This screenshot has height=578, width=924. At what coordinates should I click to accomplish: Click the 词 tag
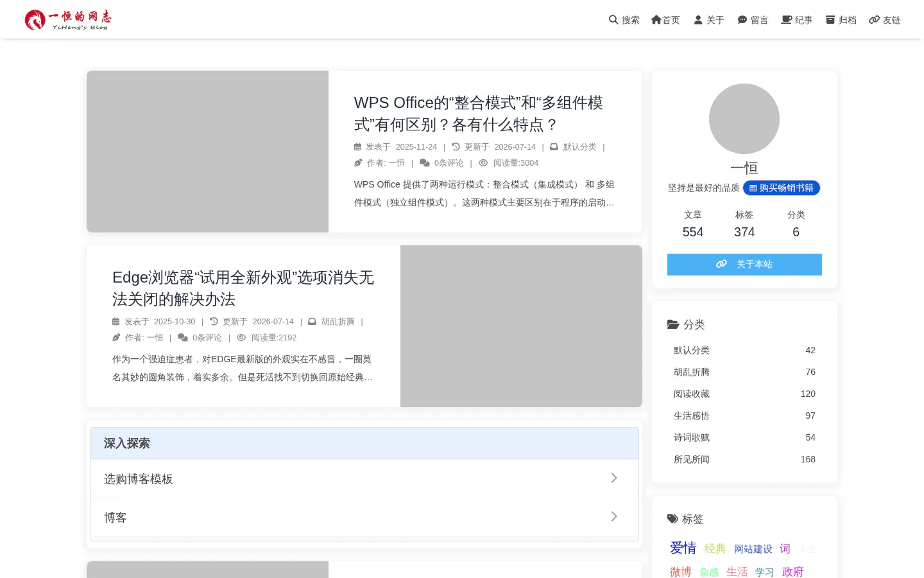785,548
